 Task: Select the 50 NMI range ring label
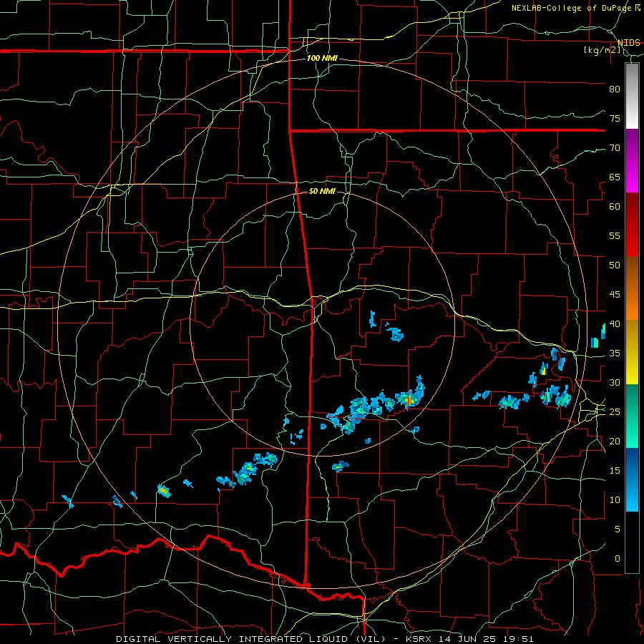tap(322, 191)
